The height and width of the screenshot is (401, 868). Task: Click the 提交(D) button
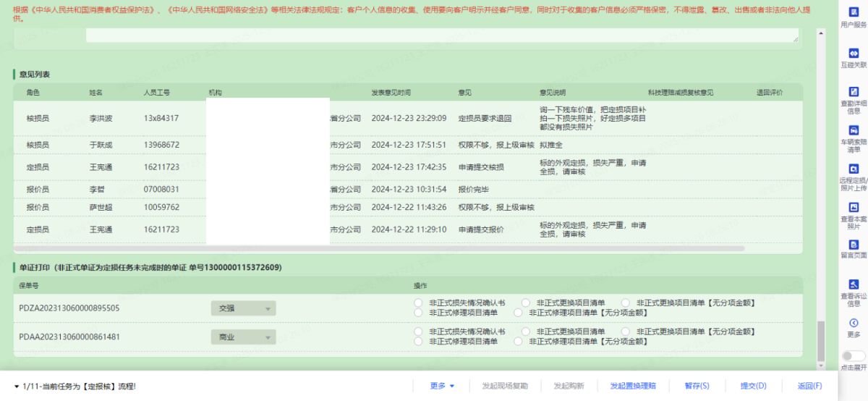click(753, 386)
